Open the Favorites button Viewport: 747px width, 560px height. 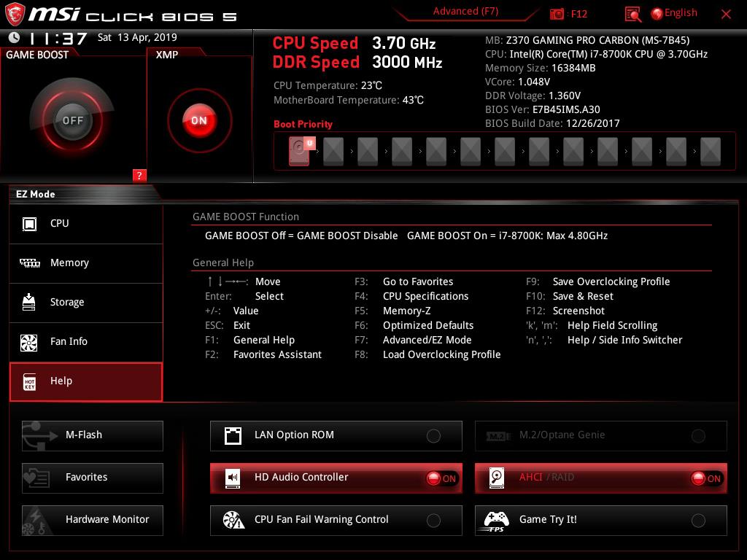(x=93, y=478)
